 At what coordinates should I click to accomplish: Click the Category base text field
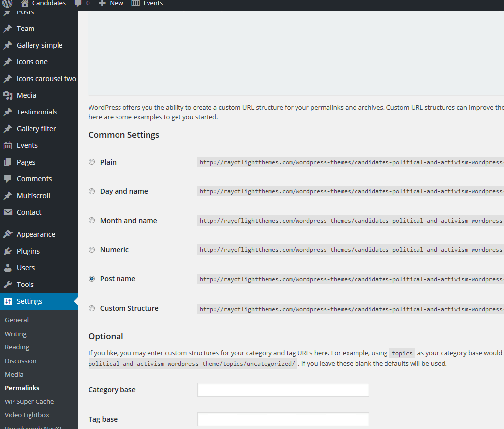tap(283, 390)
